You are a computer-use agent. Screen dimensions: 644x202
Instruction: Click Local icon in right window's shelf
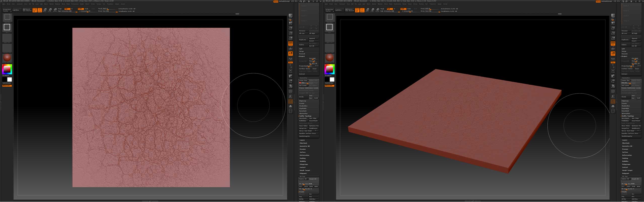[x=613, y=54]
